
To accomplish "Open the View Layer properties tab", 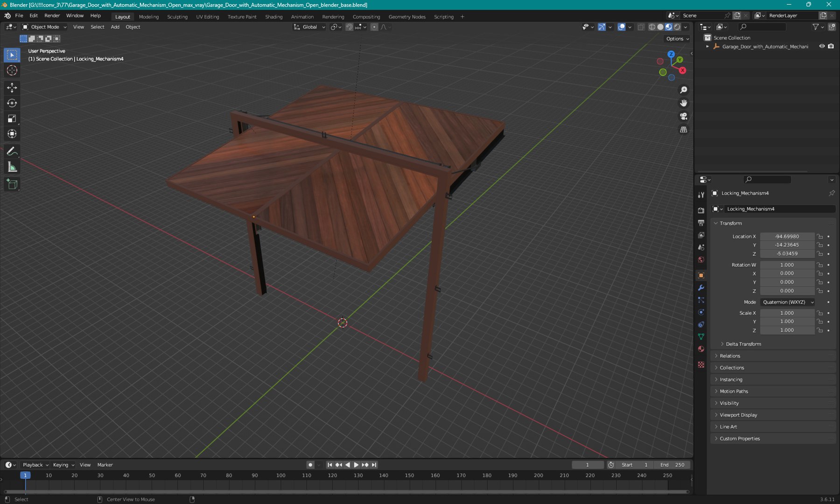I will (x=701, y=235).
